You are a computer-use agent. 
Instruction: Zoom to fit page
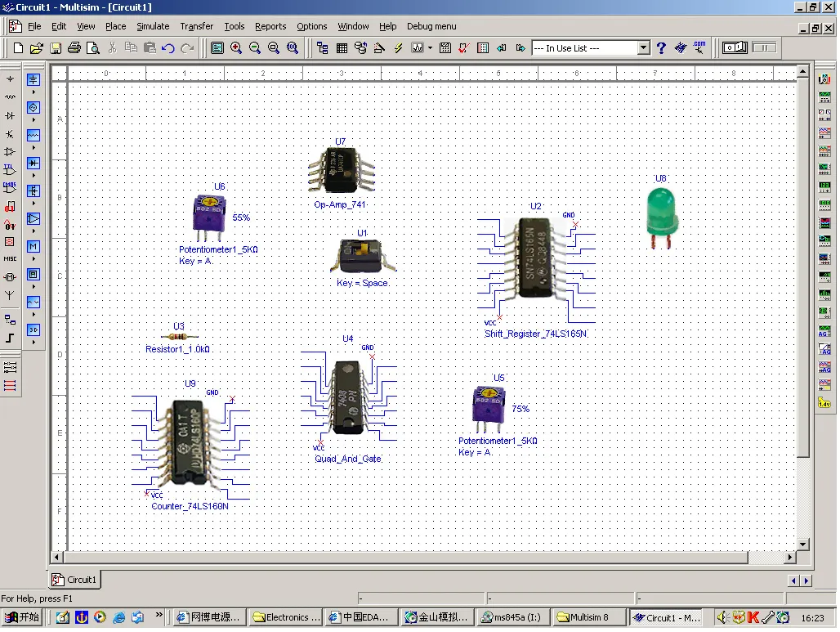click(x=293, y=48)
